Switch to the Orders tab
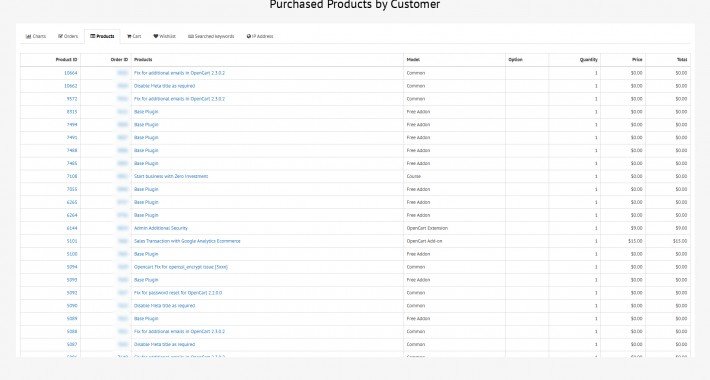Screen dimensions: 710x380 pyautogui.click(x=68, y=36)
